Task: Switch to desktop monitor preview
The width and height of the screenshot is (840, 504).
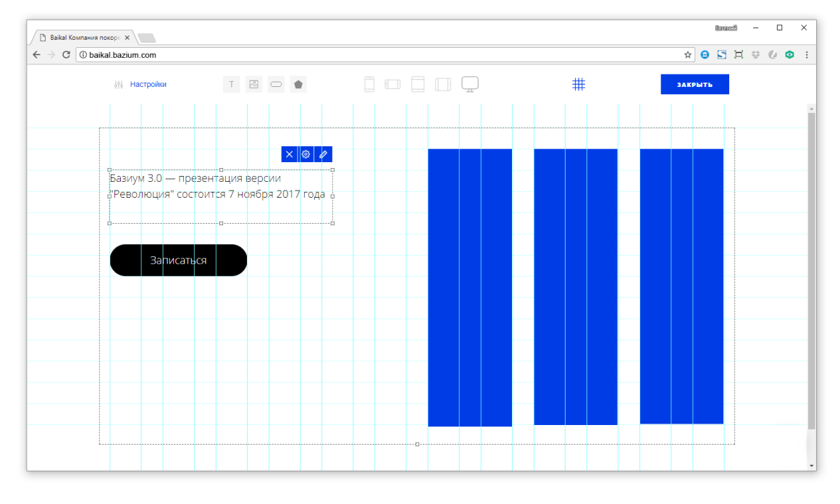Action: [x=470, y=84]
